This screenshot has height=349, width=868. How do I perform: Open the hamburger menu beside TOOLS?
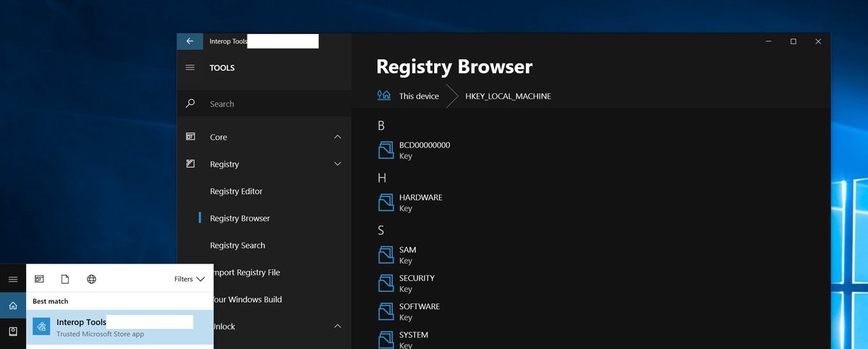(x=190, y=67)
